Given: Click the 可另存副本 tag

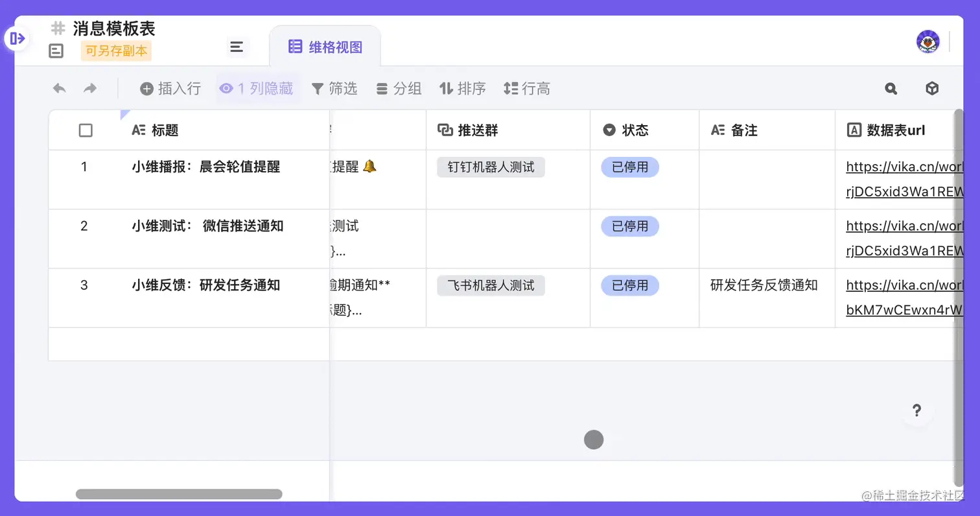Looking at the screenshot, I should click(117, 51).
